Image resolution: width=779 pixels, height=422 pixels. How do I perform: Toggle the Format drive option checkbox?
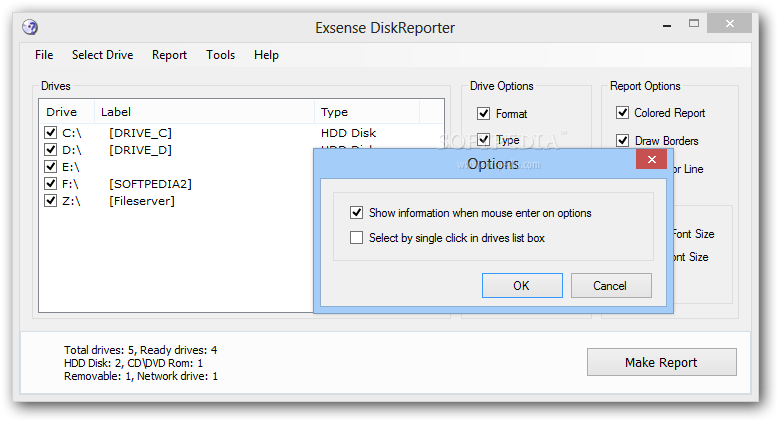click(483, 113)
